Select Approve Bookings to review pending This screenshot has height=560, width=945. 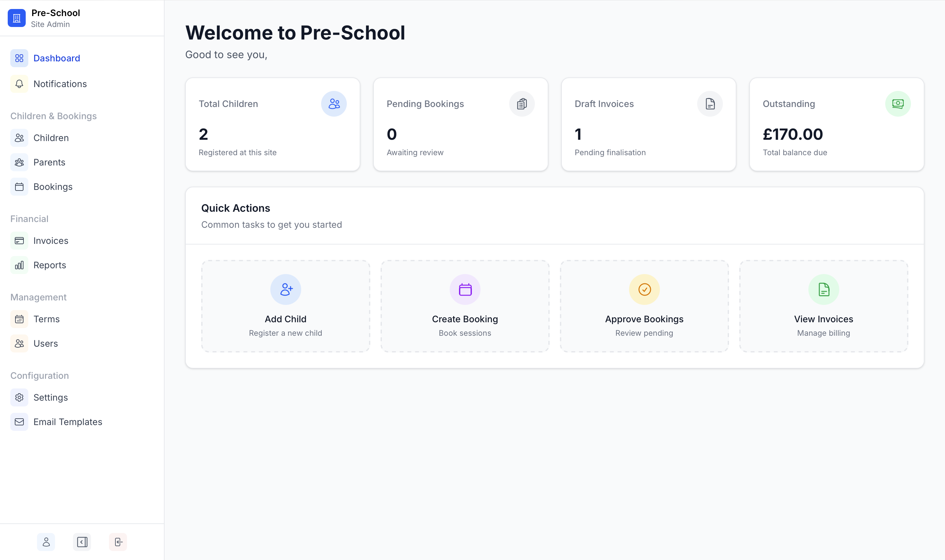pyautogui.click(x=644, y=306)
